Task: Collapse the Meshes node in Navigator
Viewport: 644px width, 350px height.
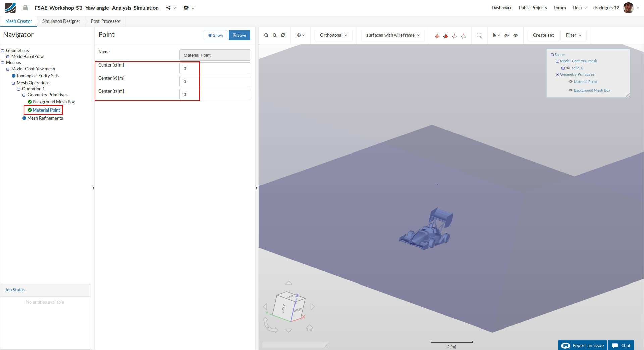Action: coord(3,63)
